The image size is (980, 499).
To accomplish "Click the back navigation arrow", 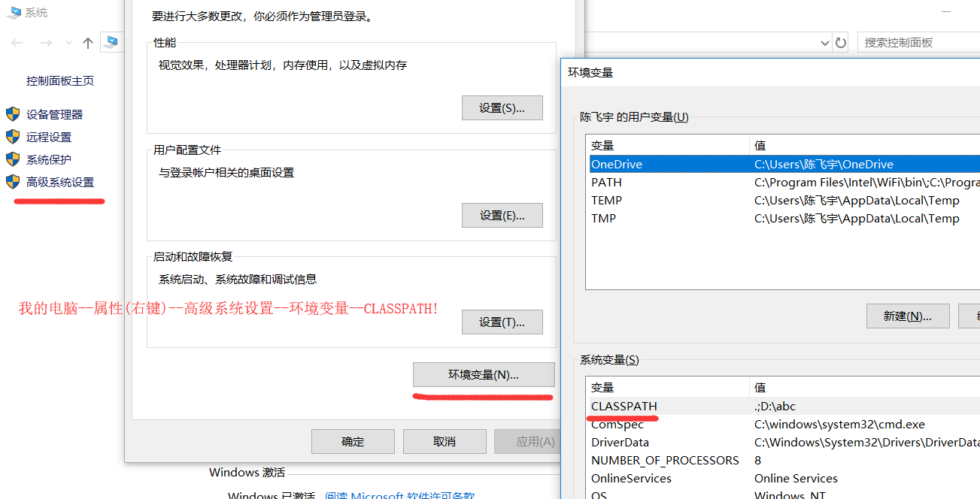I will click(x=17, y=43).
